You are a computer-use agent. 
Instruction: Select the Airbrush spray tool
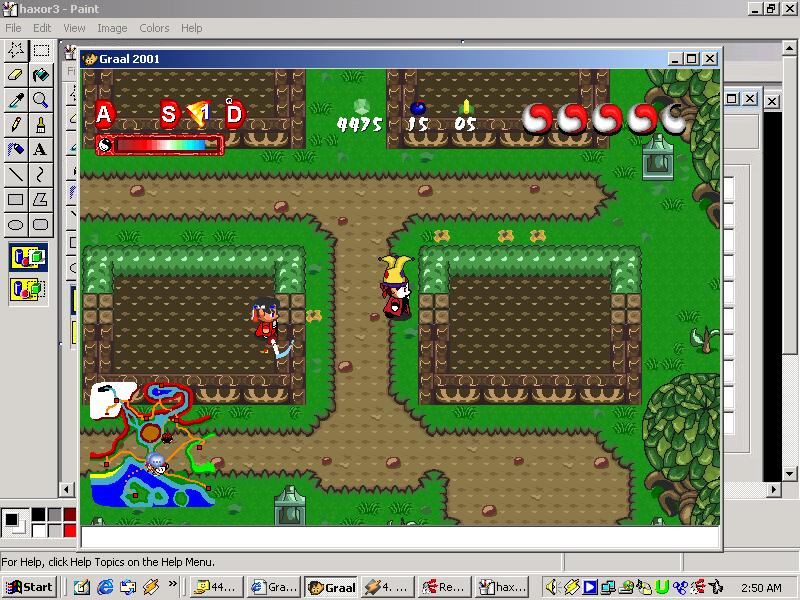[x=16, y=149]
